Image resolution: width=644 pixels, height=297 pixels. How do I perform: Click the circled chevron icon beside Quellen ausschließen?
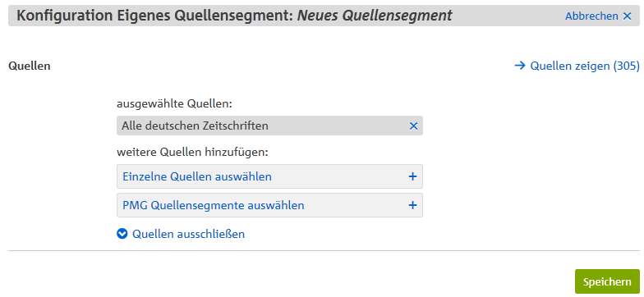pyautogui.click(x=122, y=234)
